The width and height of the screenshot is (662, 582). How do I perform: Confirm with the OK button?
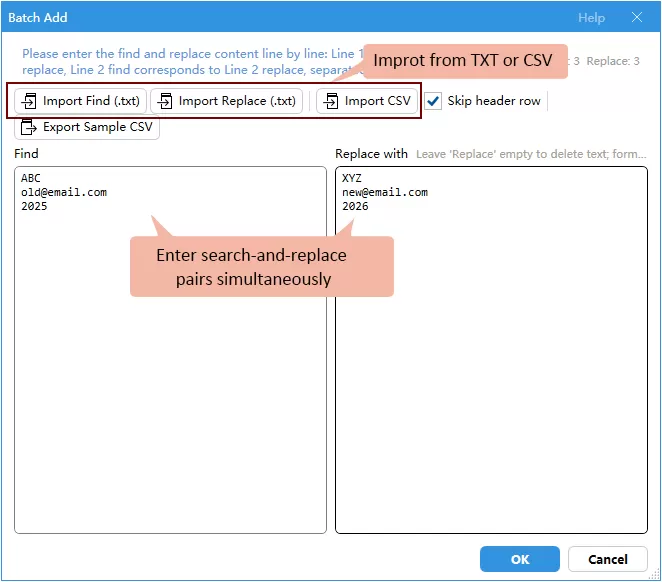pos(520,559)
